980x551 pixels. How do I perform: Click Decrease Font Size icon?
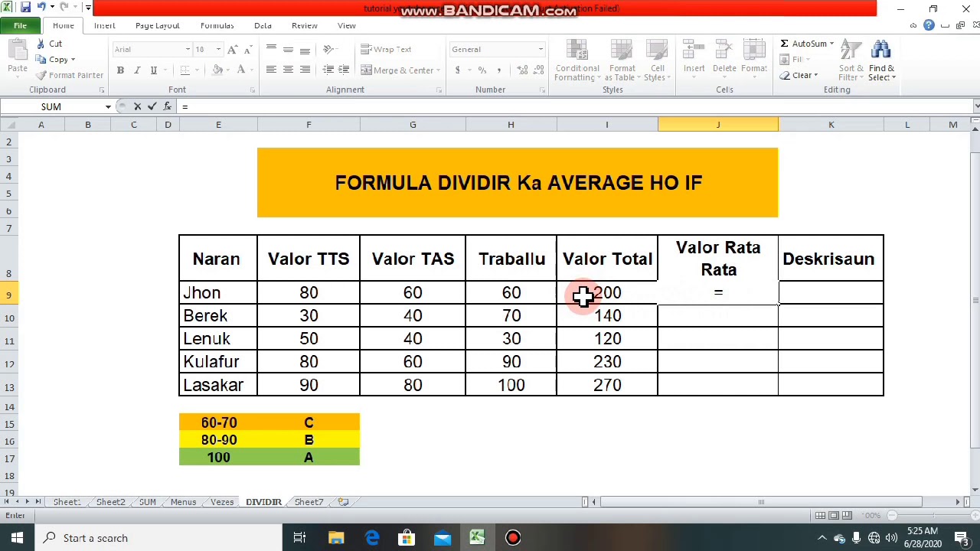tap(248, 50)
